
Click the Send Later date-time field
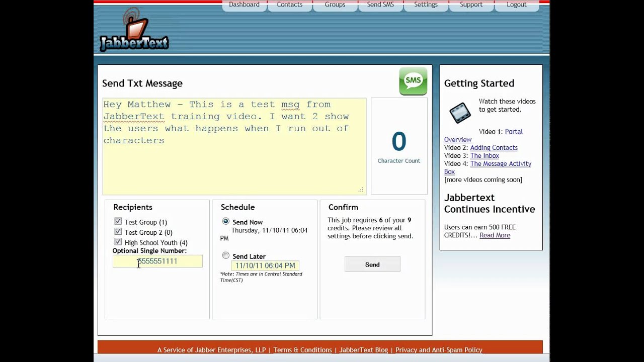coord(265,265)
